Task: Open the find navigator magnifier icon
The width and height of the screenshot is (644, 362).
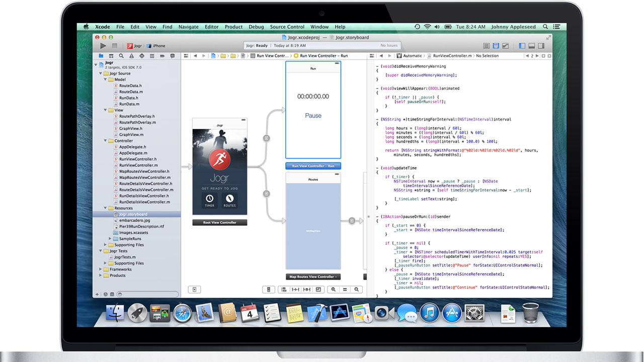Action: [121, 56]
